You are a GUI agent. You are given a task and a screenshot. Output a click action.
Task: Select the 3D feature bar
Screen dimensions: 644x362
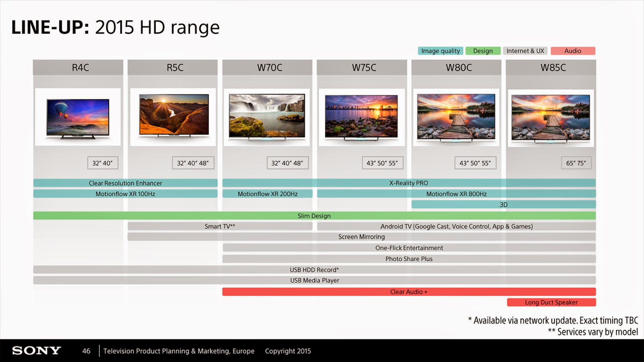click(503, 205)
